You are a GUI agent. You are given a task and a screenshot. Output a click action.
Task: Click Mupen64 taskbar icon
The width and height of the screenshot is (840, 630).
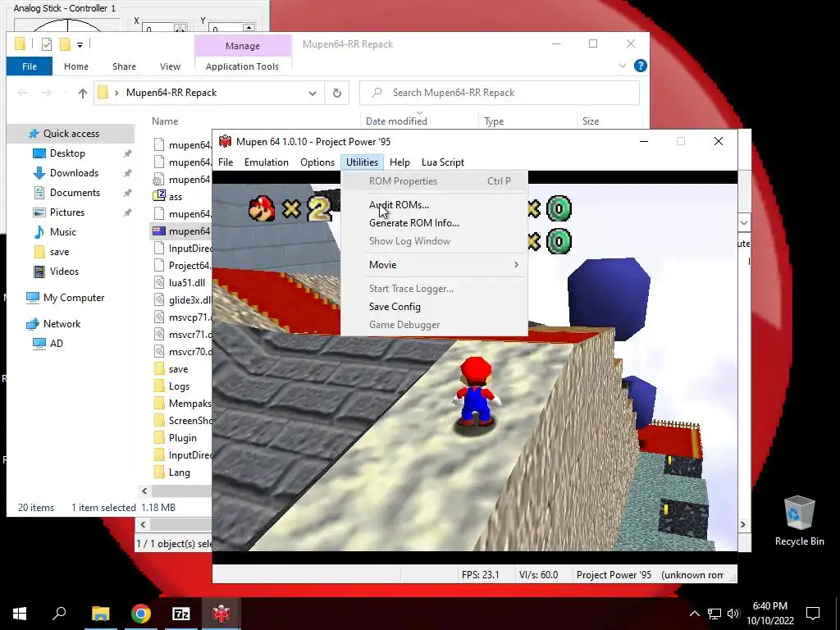point(221,614)
